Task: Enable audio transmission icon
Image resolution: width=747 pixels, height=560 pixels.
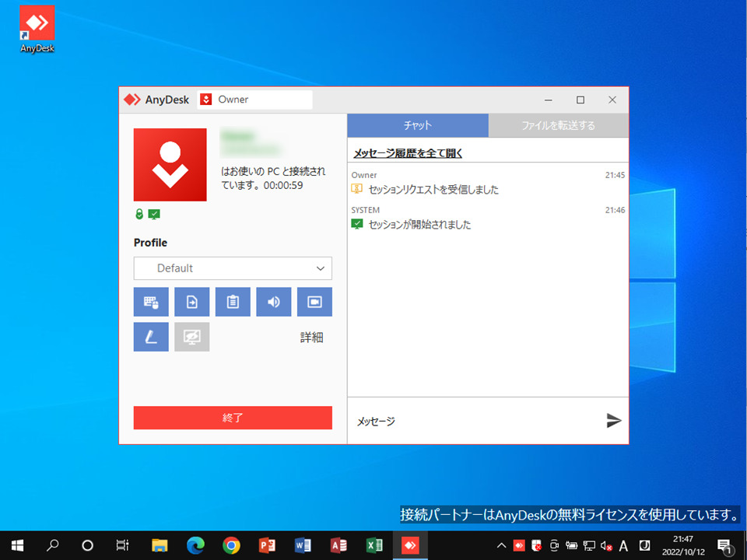Action: point(273,302)
